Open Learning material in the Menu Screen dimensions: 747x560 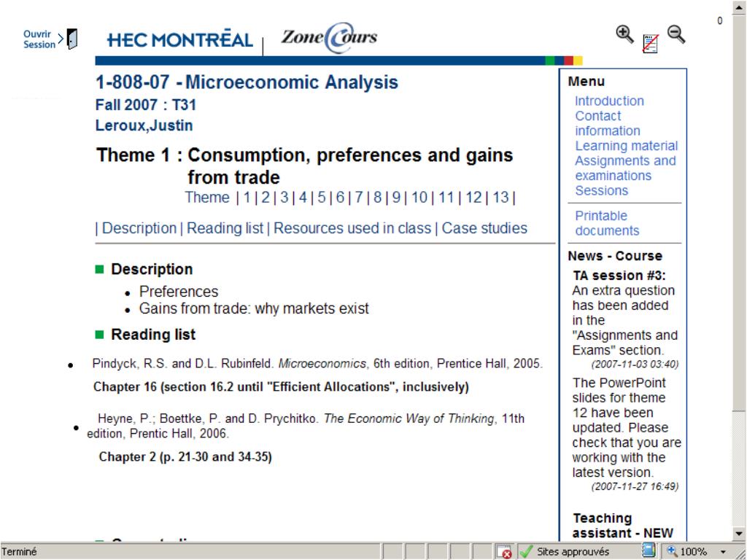626,146
